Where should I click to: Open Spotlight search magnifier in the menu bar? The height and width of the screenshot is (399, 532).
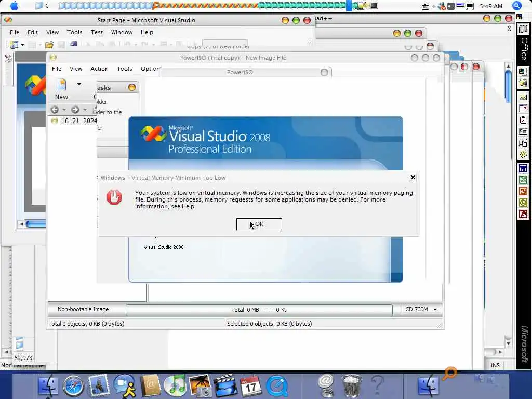[516, 6]
